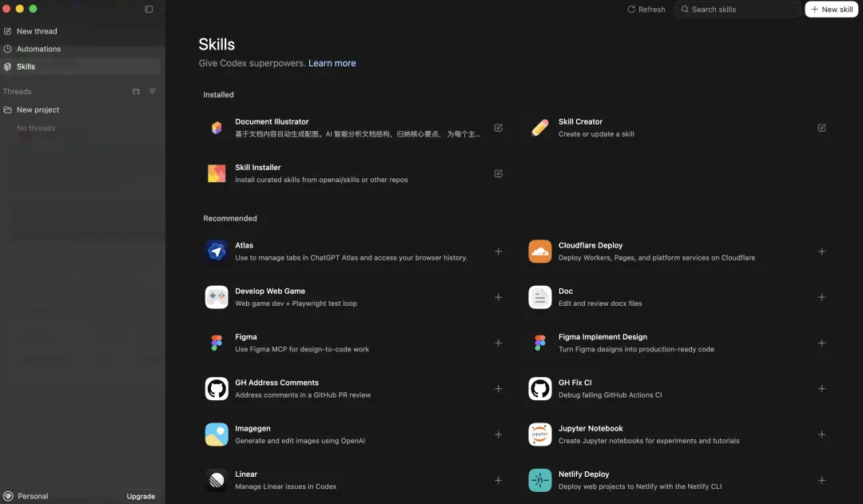Select Skills in sidebar
The image size is (863, 504).
81,66
